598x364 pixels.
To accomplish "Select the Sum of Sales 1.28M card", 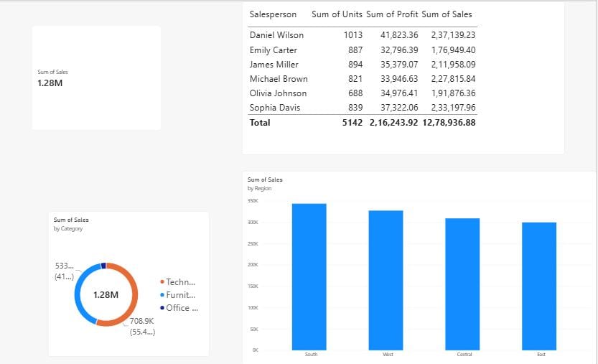I will (96, 78).
